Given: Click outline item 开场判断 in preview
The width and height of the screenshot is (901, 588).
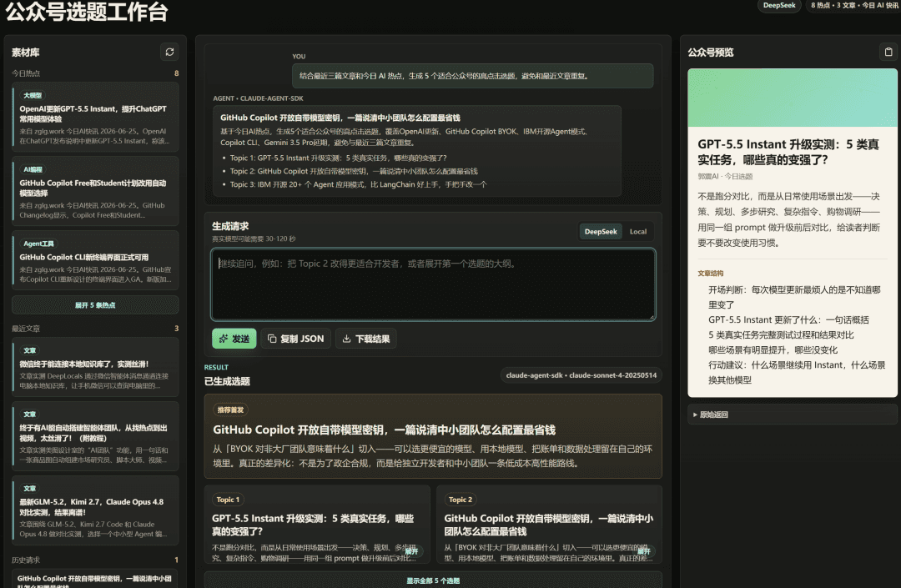Looking at the screenshot, I should [x=794, y=297].
